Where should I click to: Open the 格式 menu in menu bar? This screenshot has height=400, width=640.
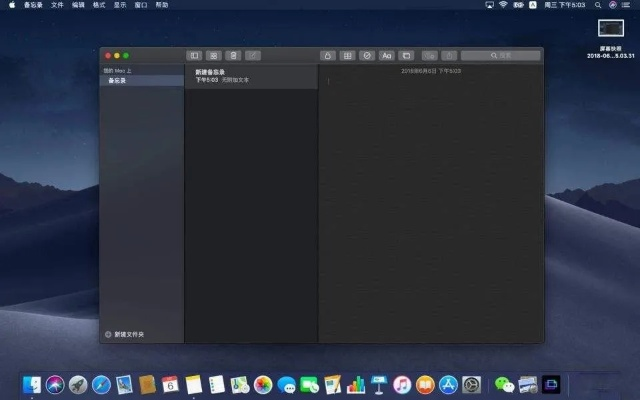point(99,5)
